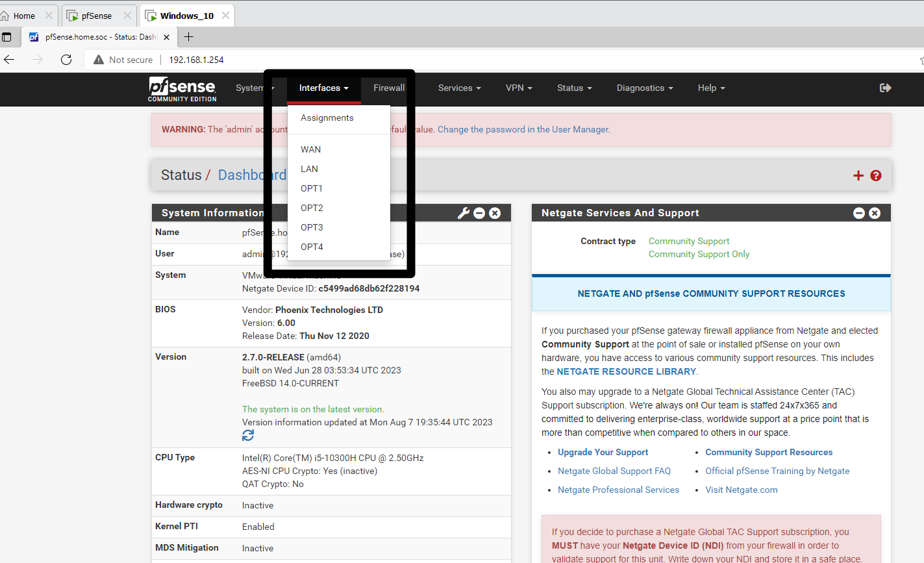The image size is (924, 563).
Task: Select OPT2 interface entry
Action: pos(339,208)
